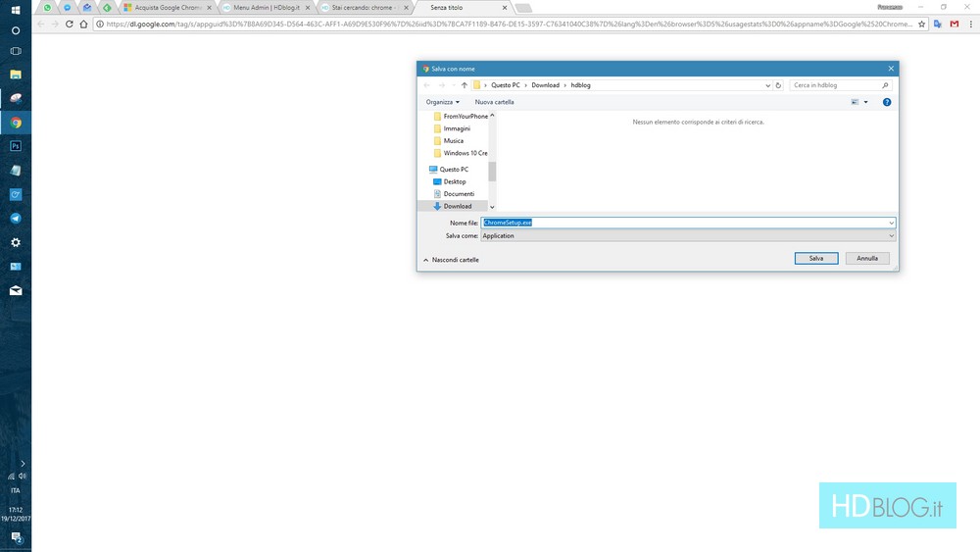Screen dimensions: 980x552
Task: Open Telegram from taskbar
Action: click(16, 219)
